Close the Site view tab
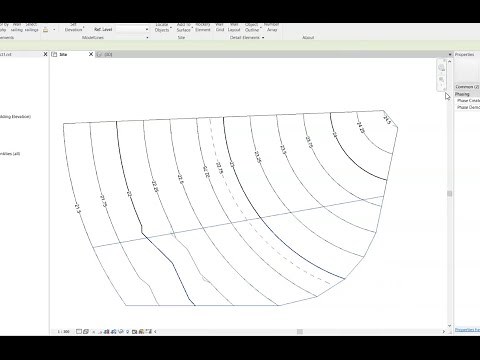 [x=91, y=54]
